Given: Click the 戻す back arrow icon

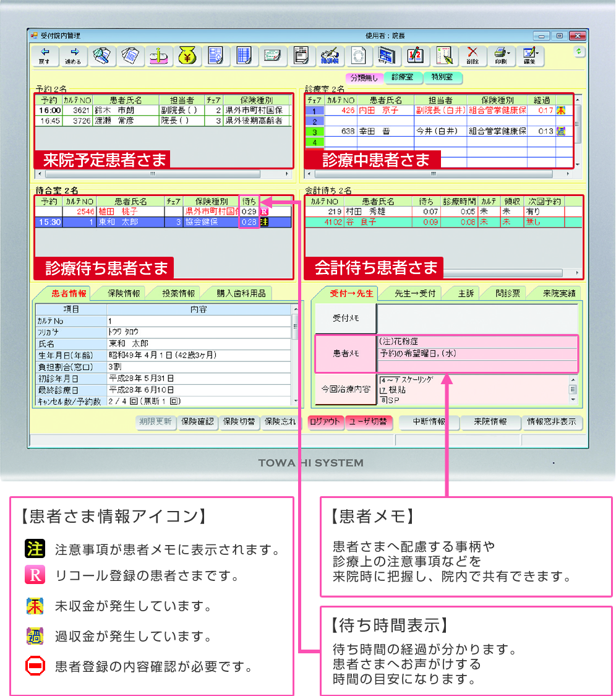Looking at the screenshot, I should coord(45,56).
